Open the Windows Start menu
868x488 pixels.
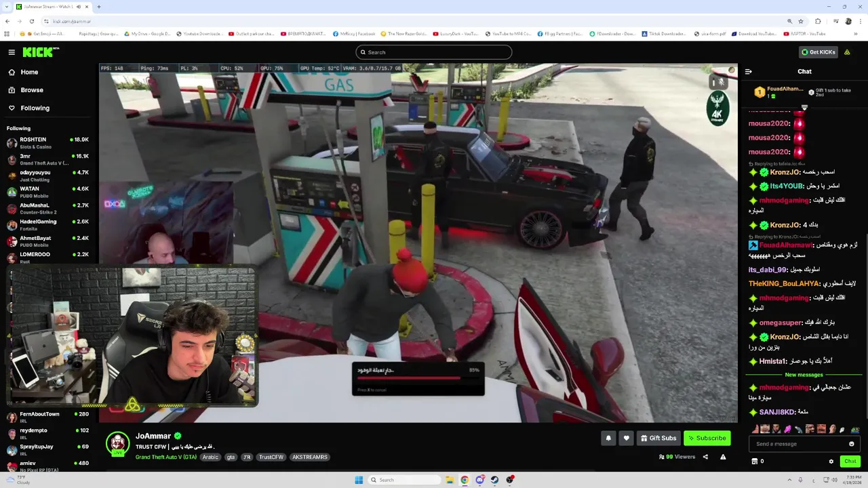359,480
